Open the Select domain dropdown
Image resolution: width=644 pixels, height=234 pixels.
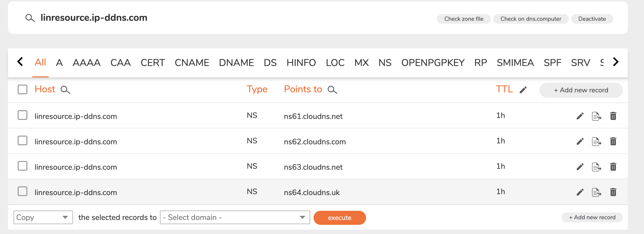(235, 218)
